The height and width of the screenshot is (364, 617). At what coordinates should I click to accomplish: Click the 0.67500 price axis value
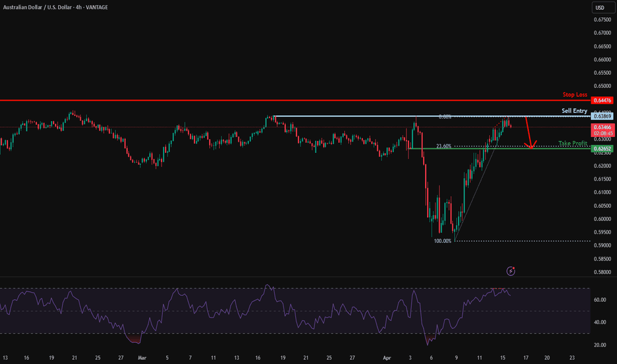pyautogui.click(x=602, y=20)
